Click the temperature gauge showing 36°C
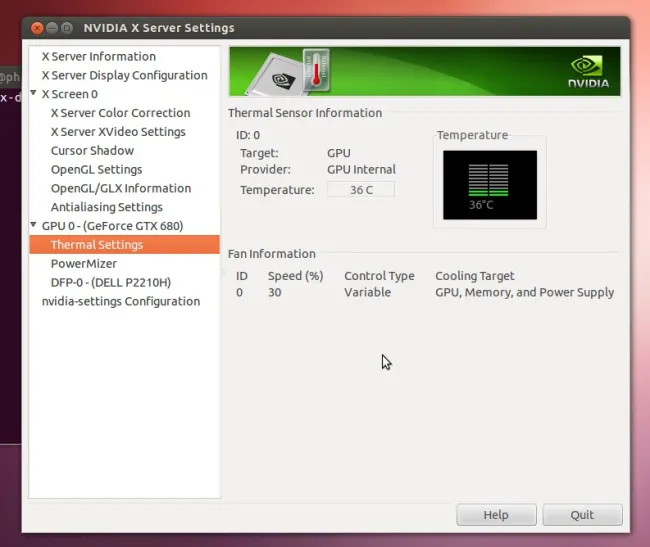 pos(490,185)
